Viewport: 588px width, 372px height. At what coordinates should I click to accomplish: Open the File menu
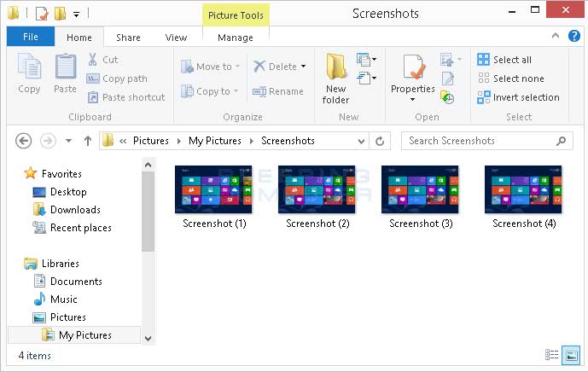[x=31, y=37]
